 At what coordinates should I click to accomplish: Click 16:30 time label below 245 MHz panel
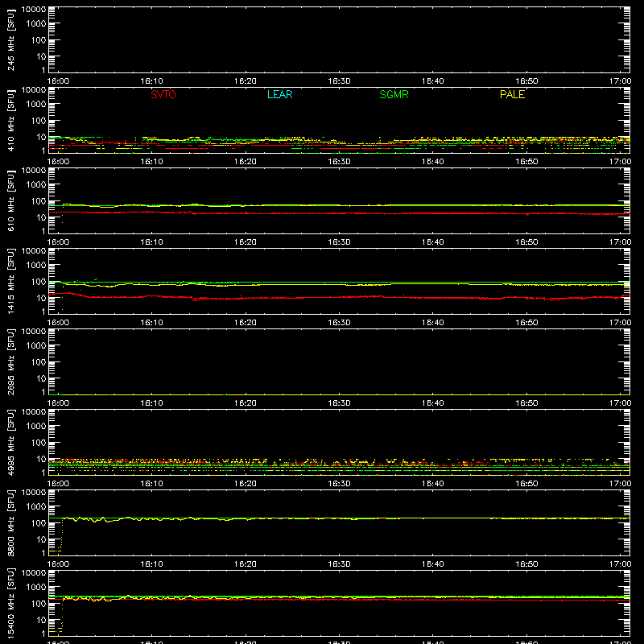pyautogui.click(x=339, y=81)
